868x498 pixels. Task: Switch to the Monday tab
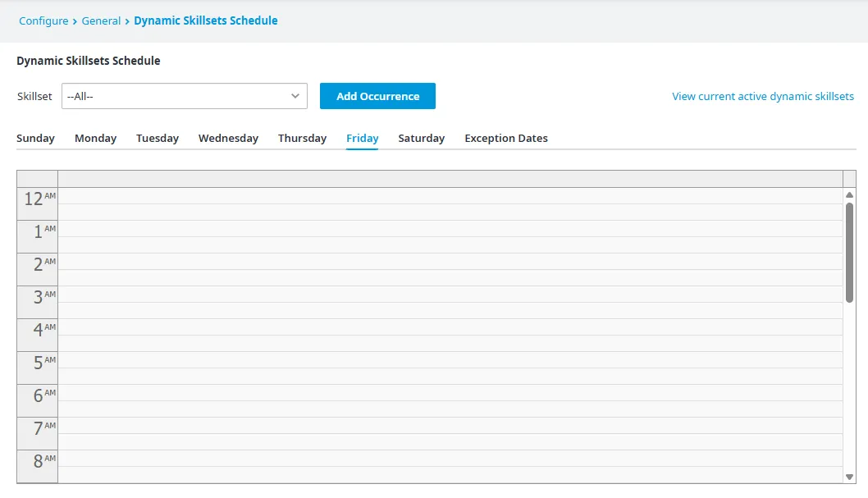96,139
